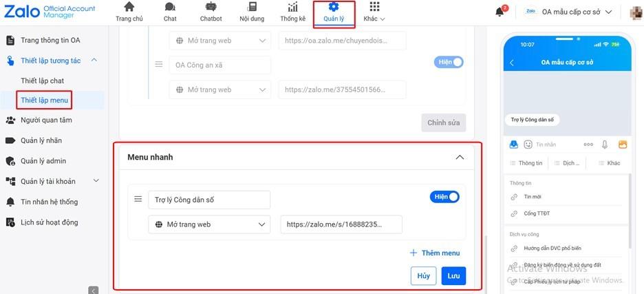Click the Tin nhắn hệ thống bell icon

(x=10, y=202)
